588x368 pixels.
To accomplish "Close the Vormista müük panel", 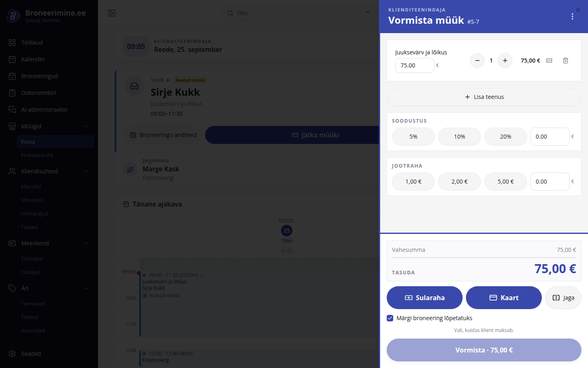I will click(x=578, y=10).
